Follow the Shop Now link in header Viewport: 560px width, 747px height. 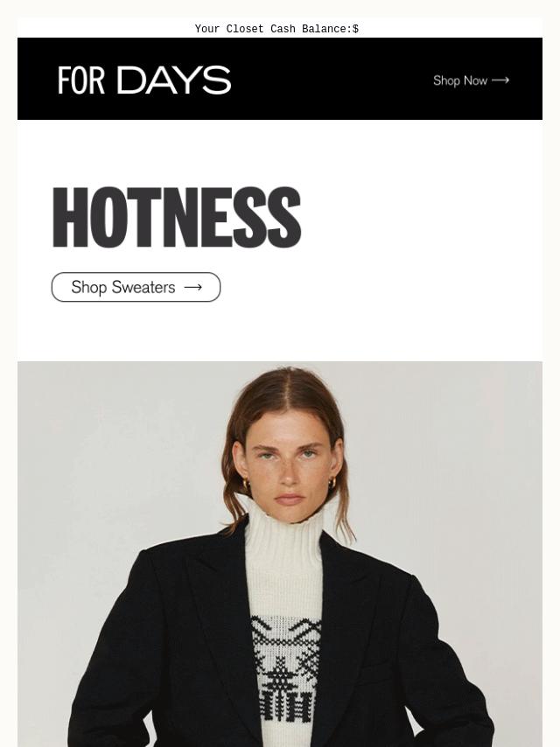click(x=471, y=80)
